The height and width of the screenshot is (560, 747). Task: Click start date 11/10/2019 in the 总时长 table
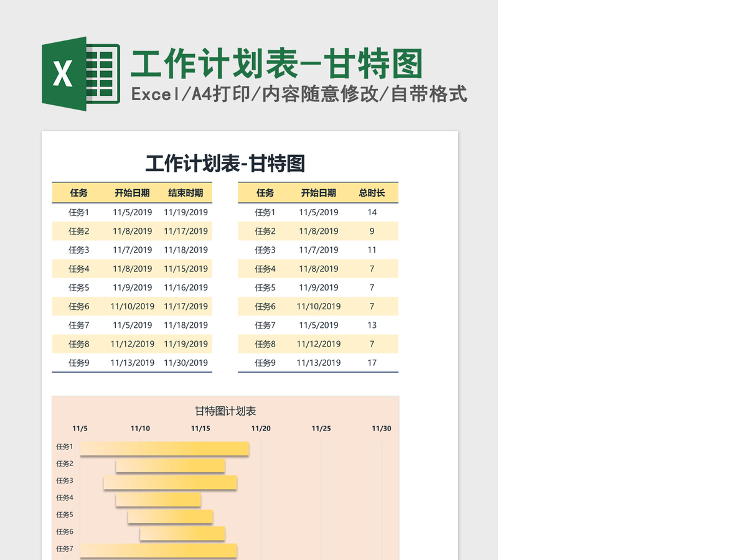click(319, 306)
